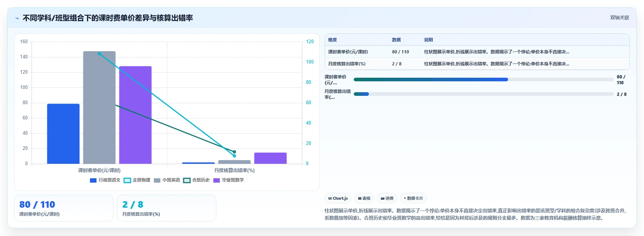644x236 pixels.
Task: Click the 月度核算出错率 progress bar
Action: click(483, 94)
